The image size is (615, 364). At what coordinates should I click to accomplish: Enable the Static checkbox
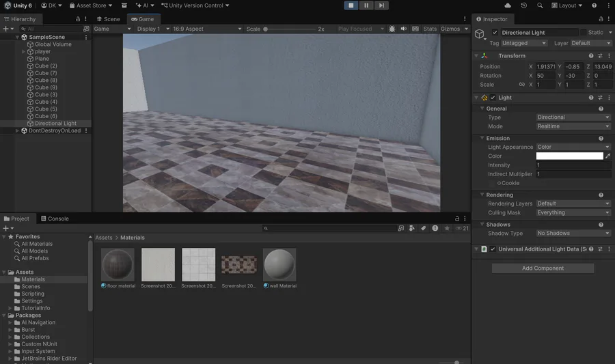584,33
